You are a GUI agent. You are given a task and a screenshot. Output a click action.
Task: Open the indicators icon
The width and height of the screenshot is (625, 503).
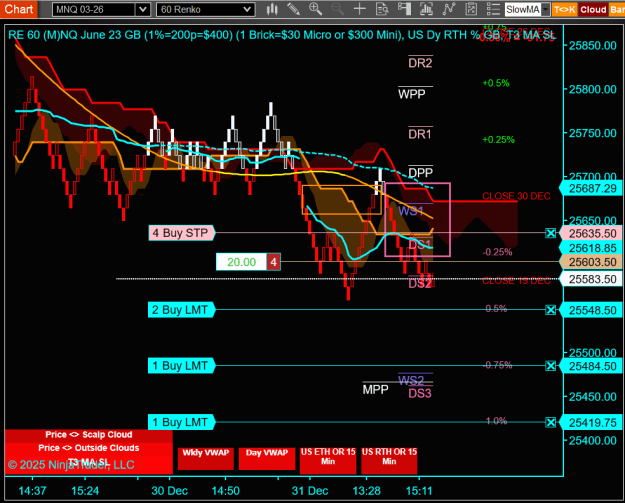pos(449,9)
